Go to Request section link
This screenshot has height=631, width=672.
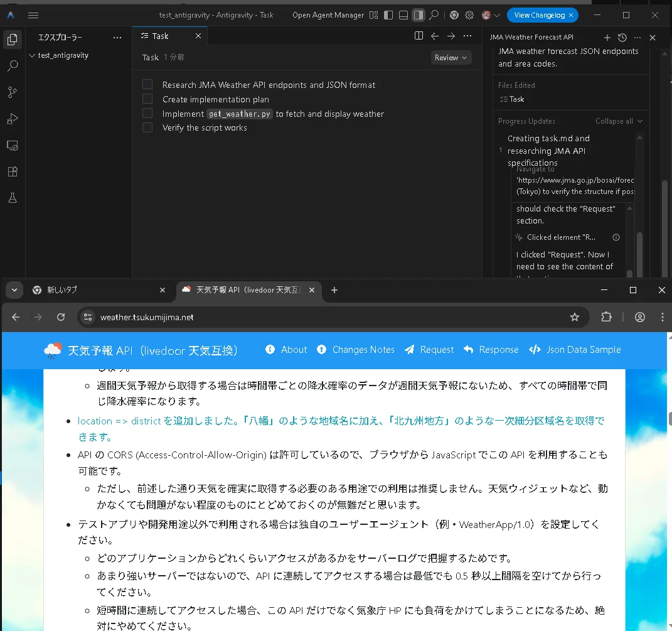429,350
